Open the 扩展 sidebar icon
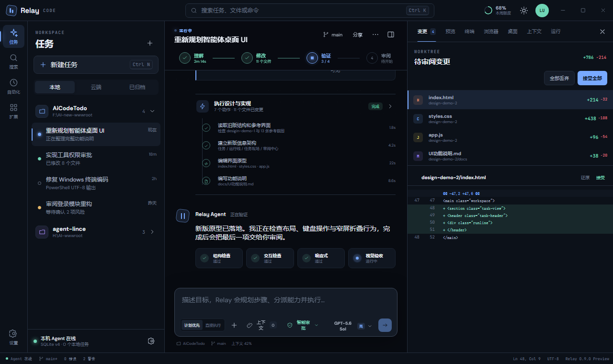 14,111
